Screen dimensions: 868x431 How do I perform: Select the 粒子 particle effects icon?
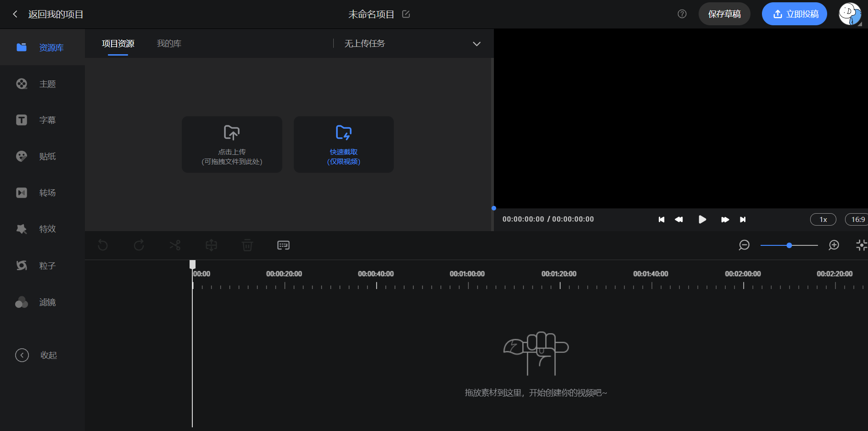point(22,266)
